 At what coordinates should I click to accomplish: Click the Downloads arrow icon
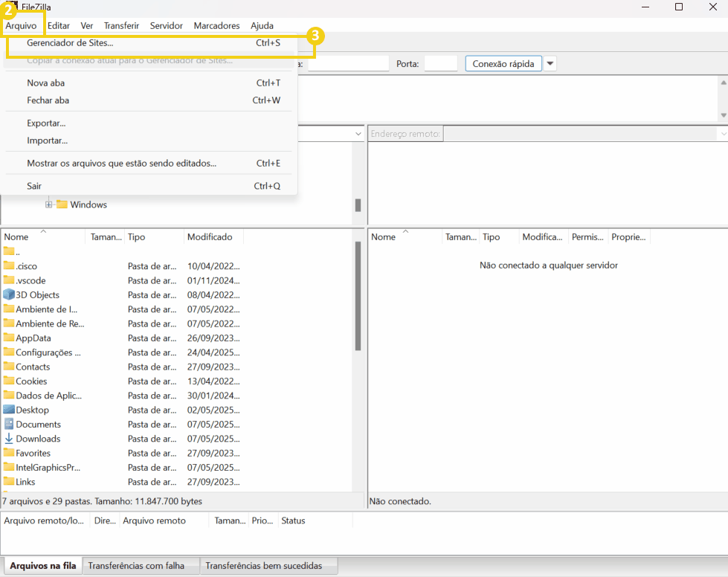point(9,438)
